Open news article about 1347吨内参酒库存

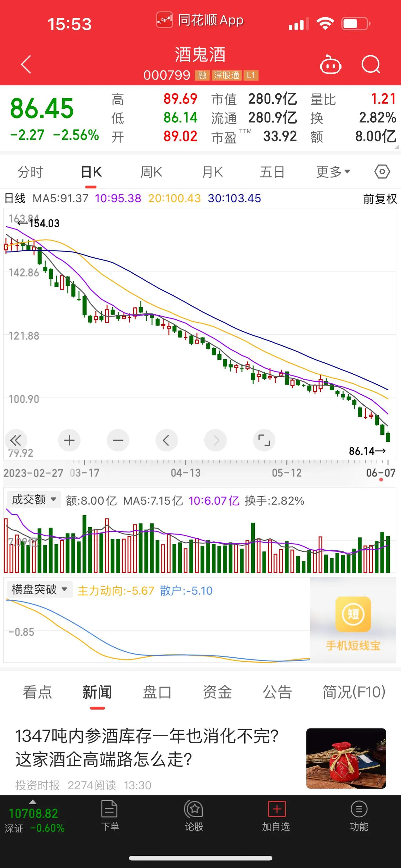coord(147,748)
